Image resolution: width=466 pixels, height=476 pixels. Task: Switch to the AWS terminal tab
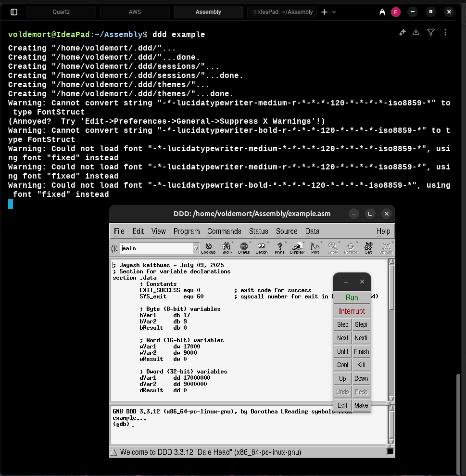[135, 12]
